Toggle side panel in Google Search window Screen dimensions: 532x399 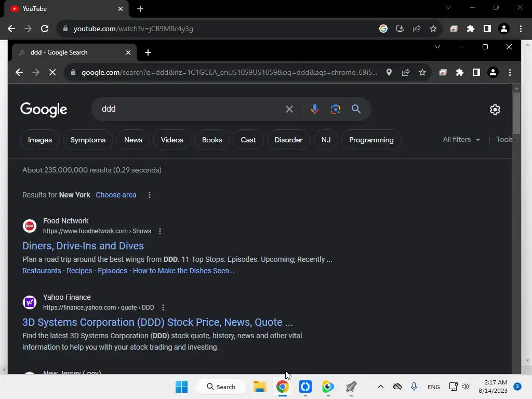476,72
